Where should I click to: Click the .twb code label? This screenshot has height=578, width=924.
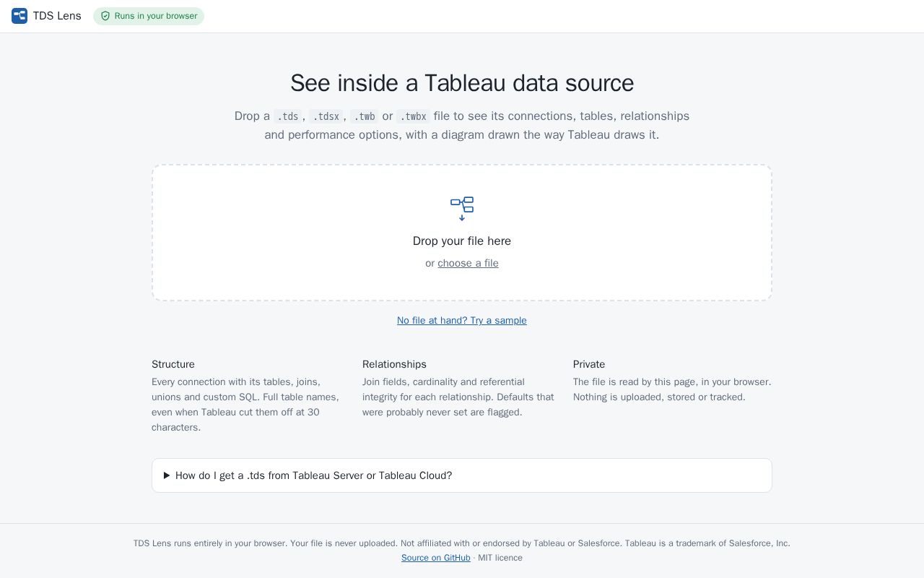(x=364, y=116)
